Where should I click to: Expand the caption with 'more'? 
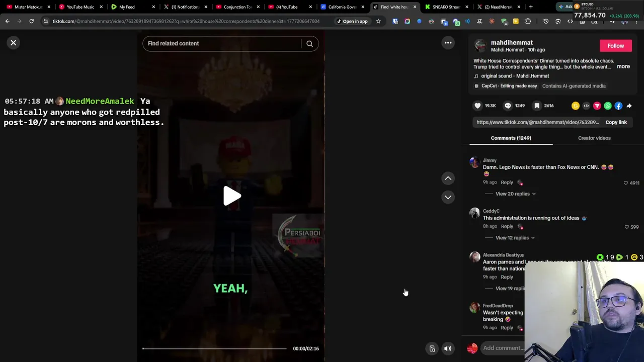click(x=623, y=66)
